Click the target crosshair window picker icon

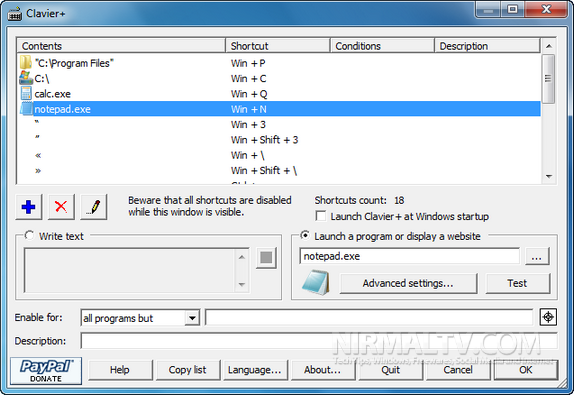click(x=548, y=317)
